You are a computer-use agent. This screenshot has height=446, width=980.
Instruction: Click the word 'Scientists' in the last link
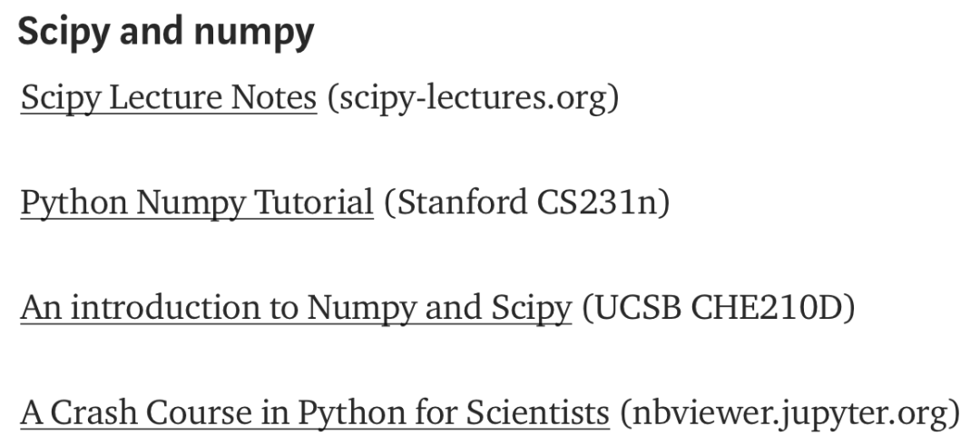pyautogui.click(x=538, y=413)
